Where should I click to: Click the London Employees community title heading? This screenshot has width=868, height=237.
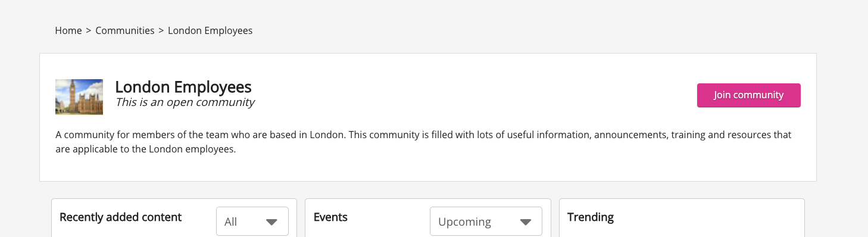(183, 87)
